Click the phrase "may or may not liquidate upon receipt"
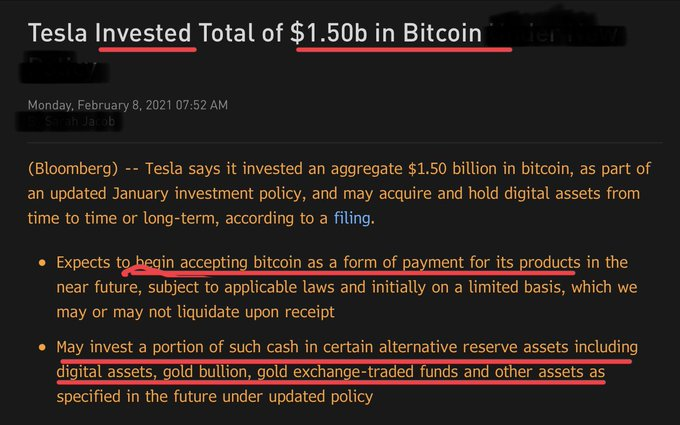Screen dimensions: 680x425 [x=196, y=312]
